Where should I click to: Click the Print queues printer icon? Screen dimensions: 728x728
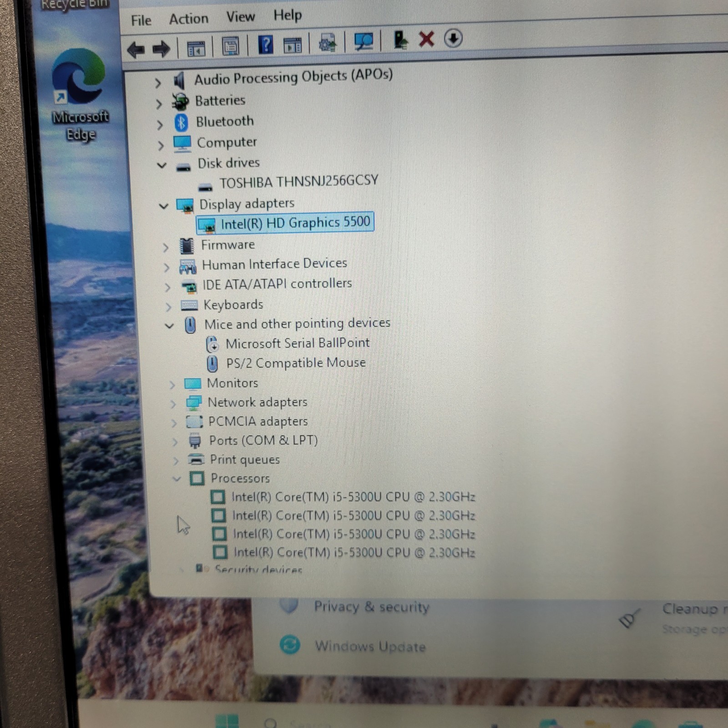(x=196, y=460)
